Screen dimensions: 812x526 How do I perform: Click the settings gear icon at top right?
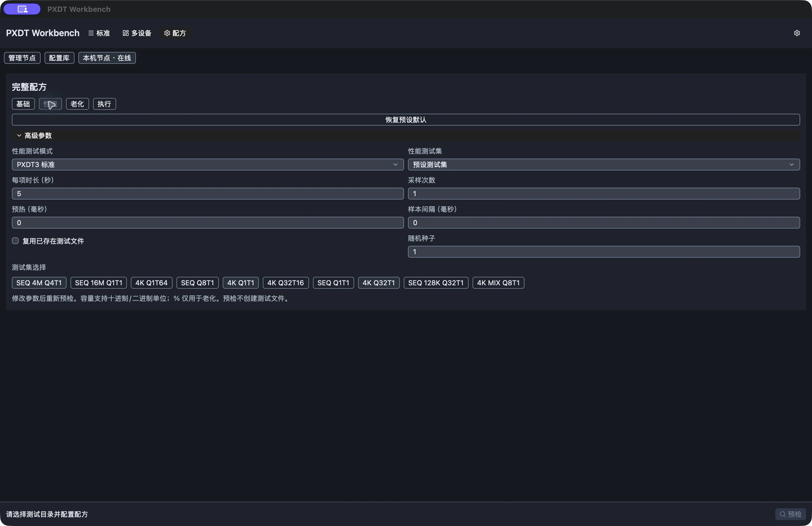tap(797, 33)
